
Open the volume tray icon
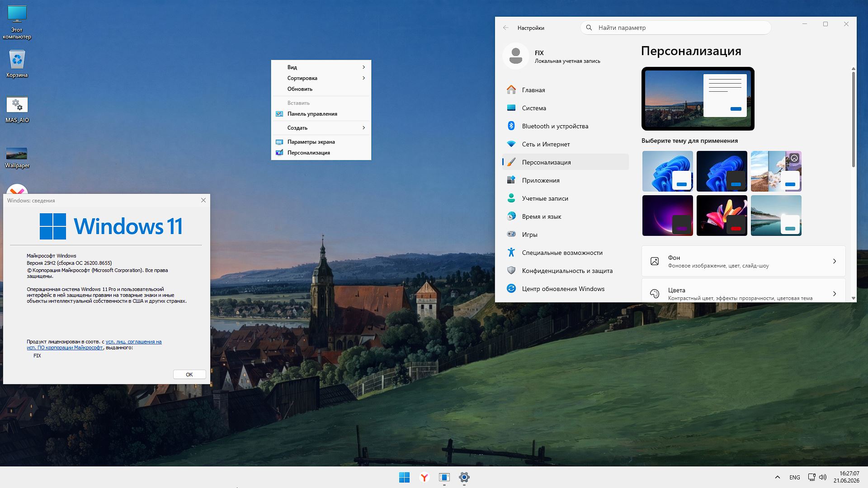pos(823,477)
